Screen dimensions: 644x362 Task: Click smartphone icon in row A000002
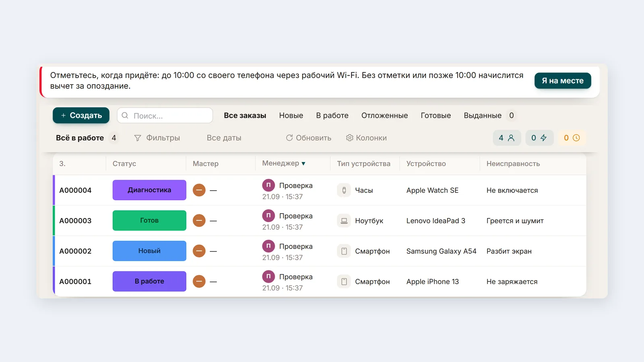click(x=344, y=251)
